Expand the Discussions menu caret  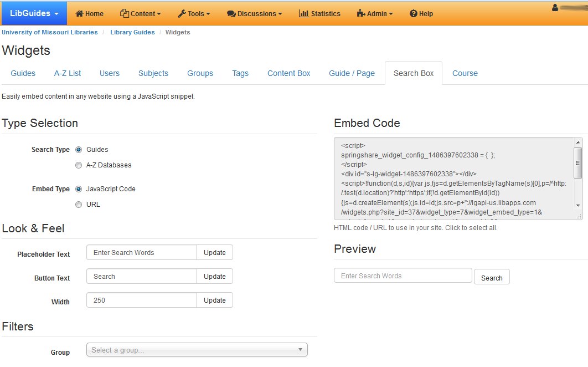(280, 14)
